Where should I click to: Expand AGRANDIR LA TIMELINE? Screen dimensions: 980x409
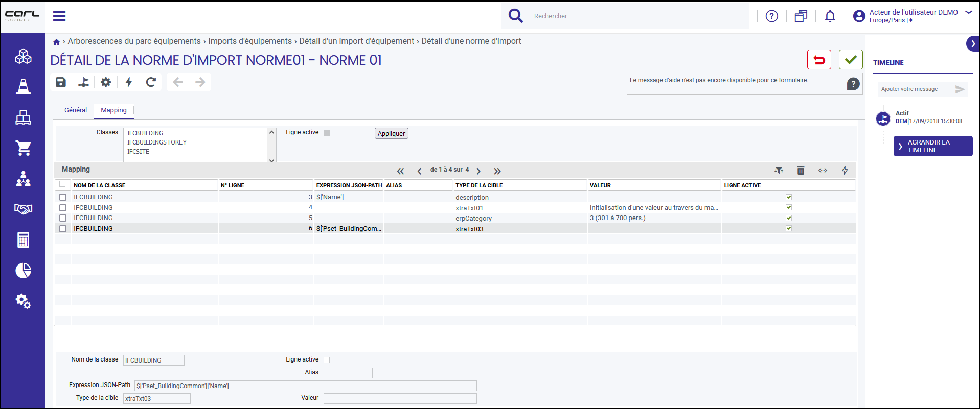tap(932, 146)
